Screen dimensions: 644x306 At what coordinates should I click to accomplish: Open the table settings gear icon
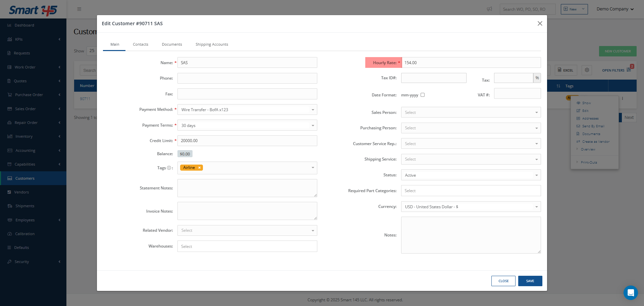coord(587,70)
